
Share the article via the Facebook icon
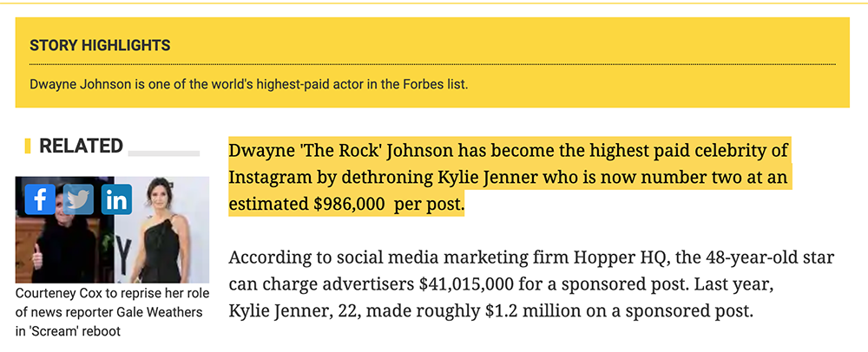40,199
